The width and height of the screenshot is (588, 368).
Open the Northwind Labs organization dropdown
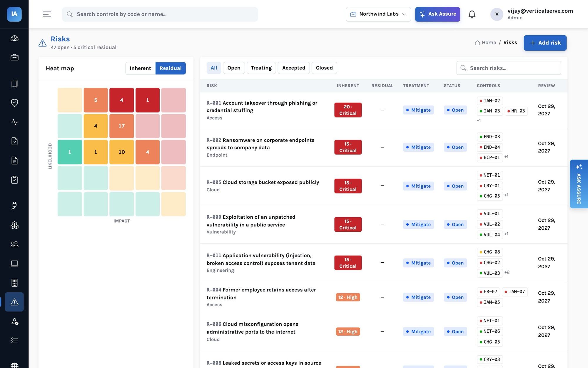coord(378,14)
